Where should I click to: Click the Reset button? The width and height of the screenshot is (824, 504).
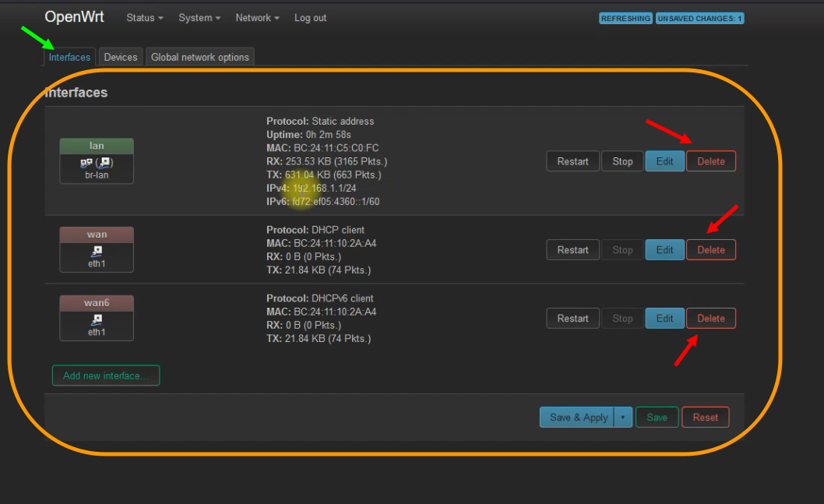705,418
